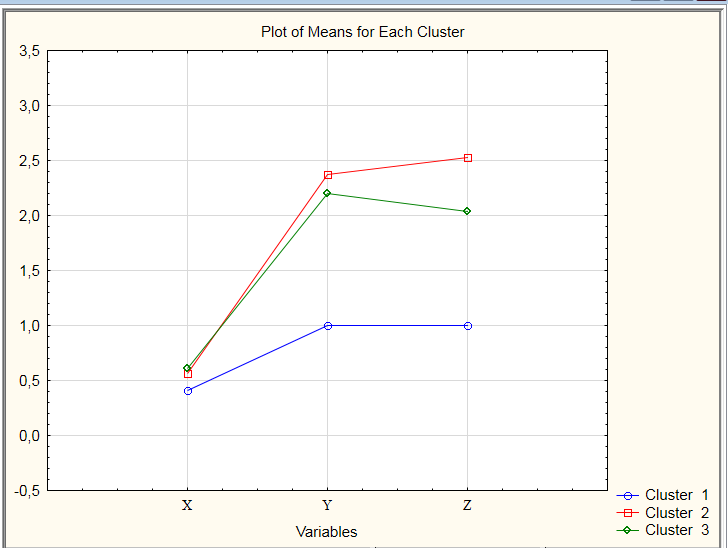Click the chart title 'Plot of Means for Each Cluster'
Viewport: 728px width, 548px height.
pyautogui.click(x=363, y=32)
